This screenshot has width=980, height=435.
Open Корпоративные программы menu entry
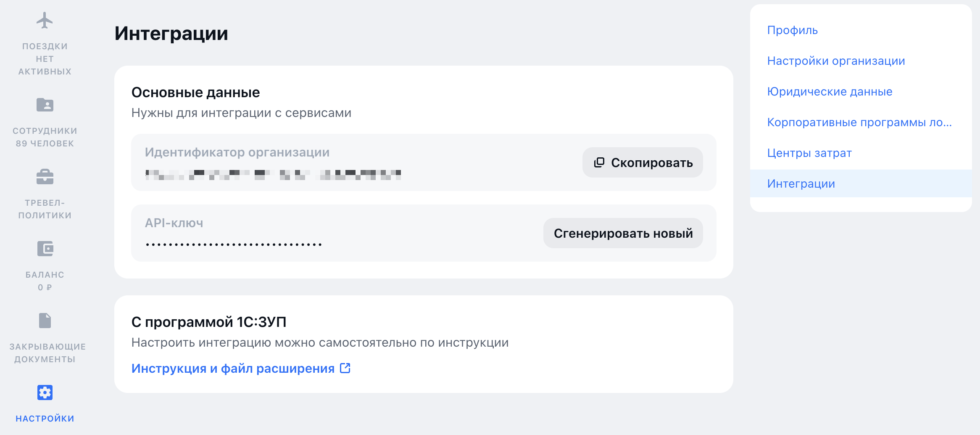[859, 122]
